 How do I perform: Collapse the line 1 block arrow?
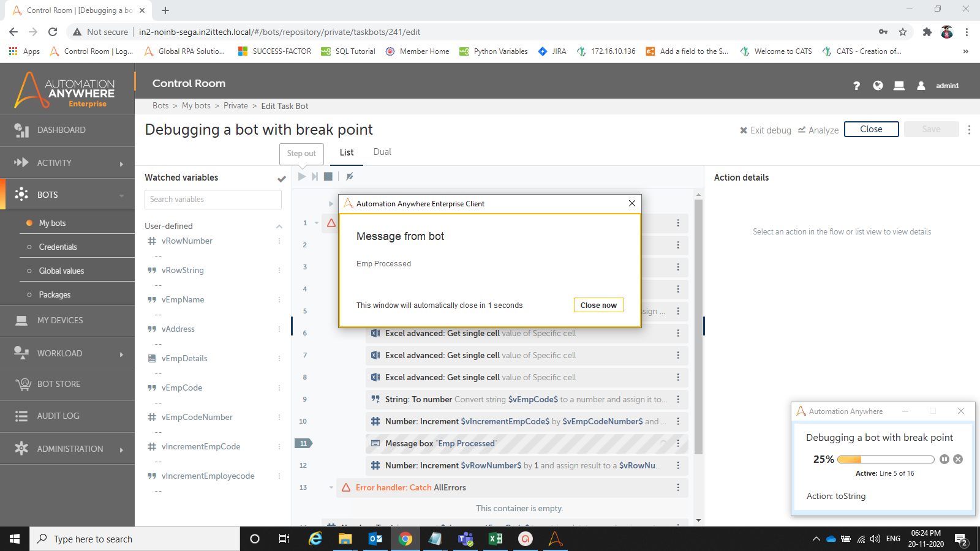[x=317, y=223]
